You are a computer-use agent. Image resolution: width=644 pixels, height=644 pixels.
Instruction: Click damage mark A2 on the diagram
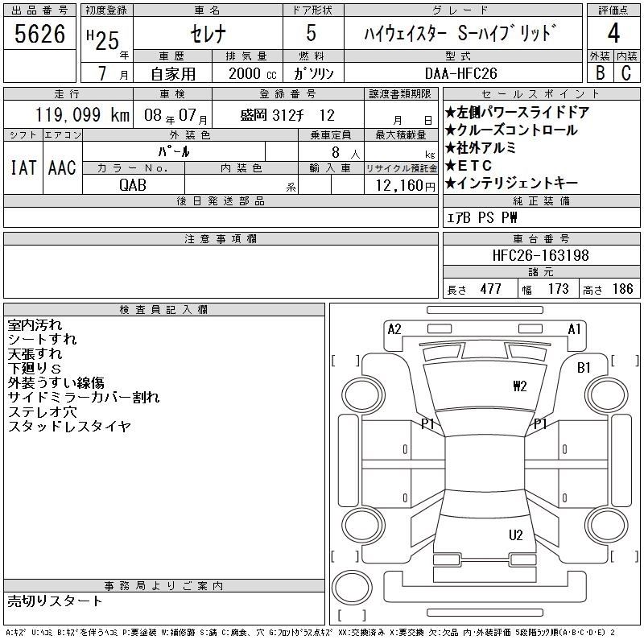(x=394, y=329)
